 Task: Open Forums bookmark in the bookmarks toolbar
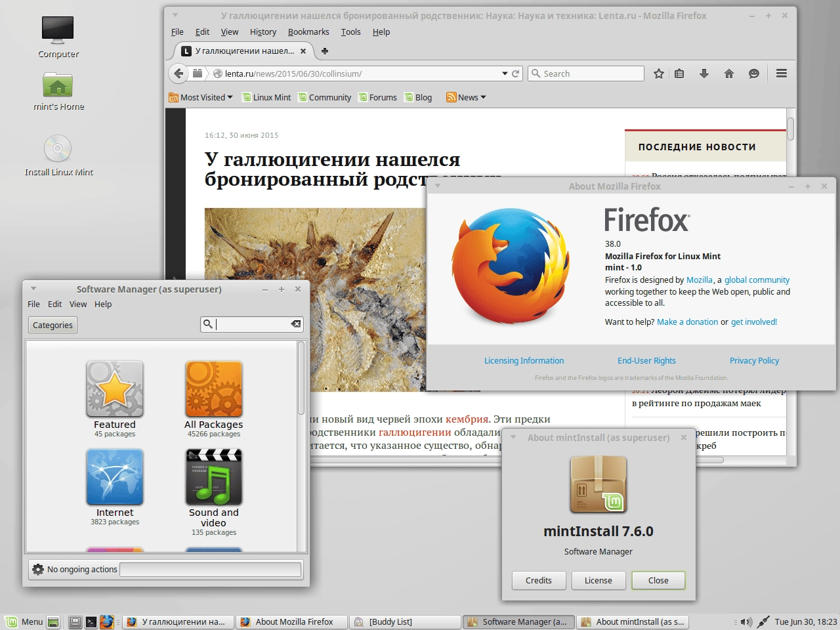coord(377,97)
